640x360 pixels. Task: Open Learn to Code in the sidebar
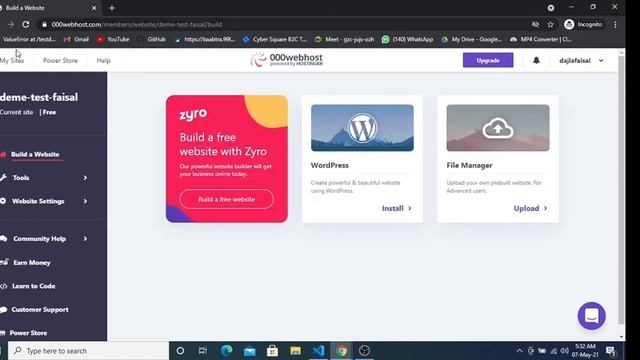[x=33, y=286]
